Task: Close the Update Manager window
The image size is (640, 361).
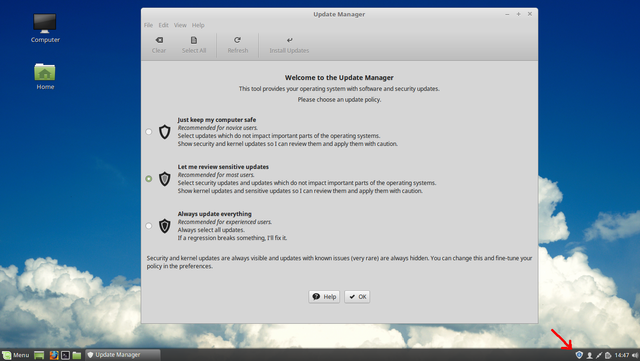Action: [x=530, y=14]
